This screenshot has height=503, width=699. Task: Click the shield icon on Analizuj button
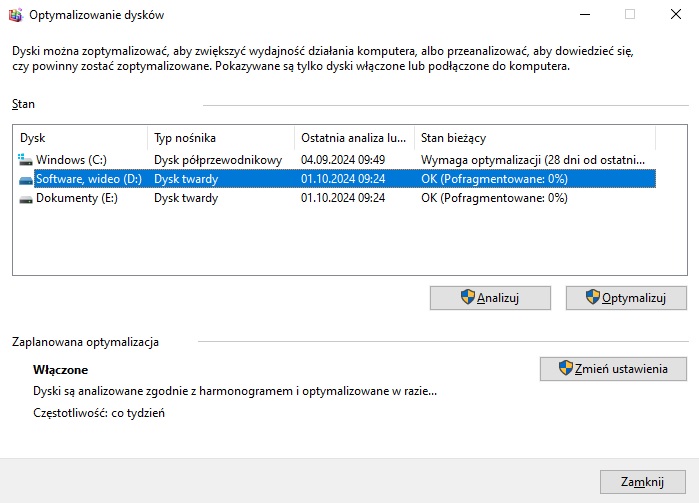(466, 297)
